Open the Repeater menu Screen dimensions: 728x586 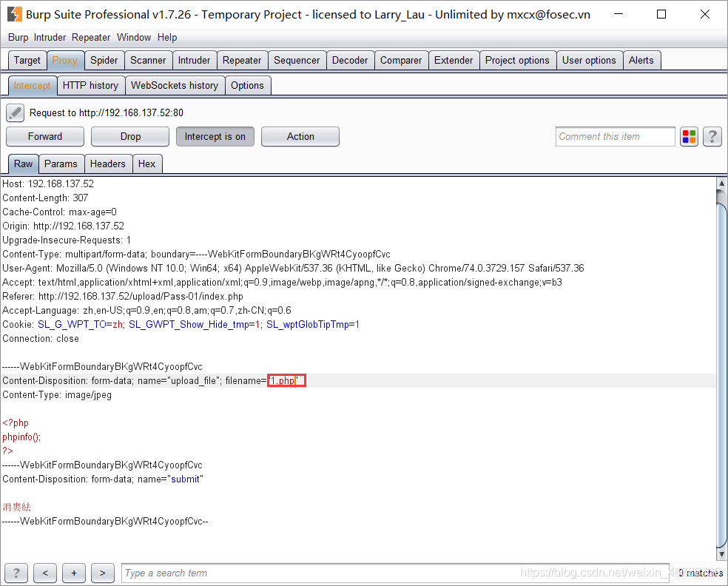click(x=91, y=37)
